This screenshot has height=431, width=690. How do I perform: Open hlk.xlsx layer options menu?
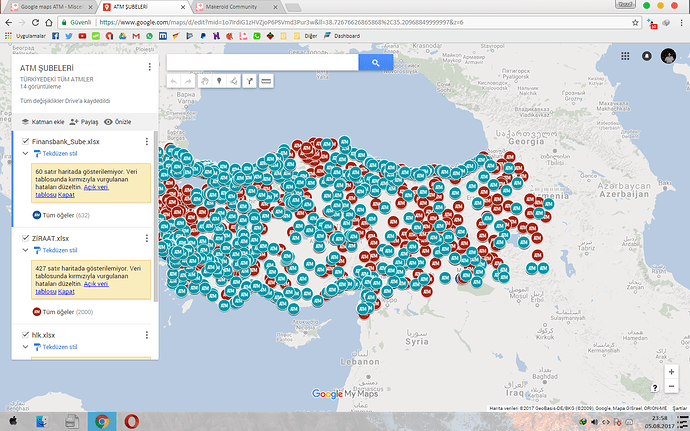tap(147, 335)
